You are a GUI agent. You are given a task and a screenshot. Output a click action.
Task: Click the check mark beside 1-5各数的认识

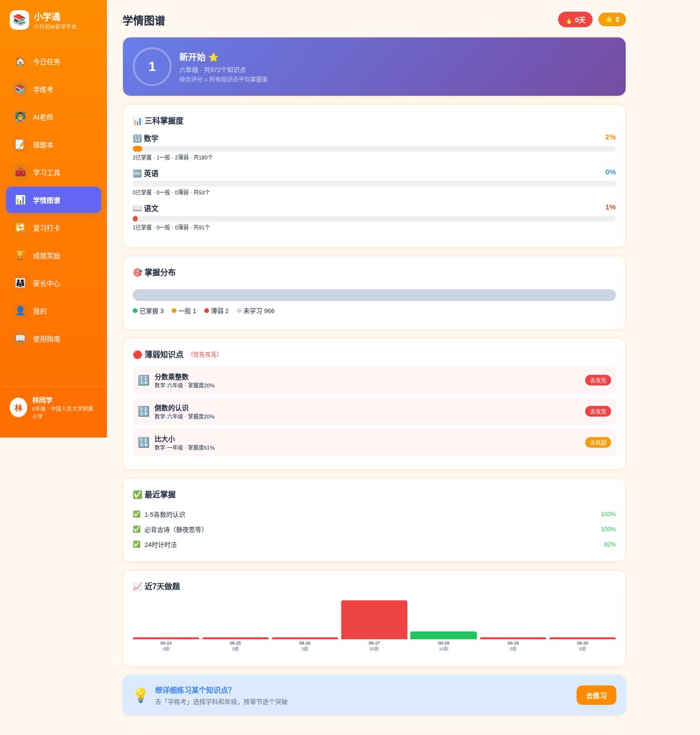pos(136,514)
